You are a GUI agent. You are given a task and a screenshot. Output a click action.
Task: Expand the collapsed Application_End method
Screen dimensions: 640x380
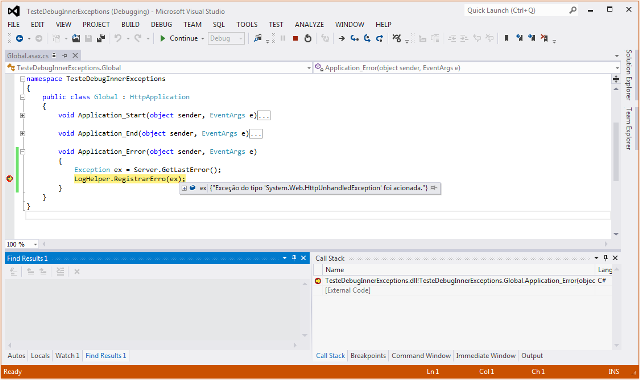[x=22, y=133]
